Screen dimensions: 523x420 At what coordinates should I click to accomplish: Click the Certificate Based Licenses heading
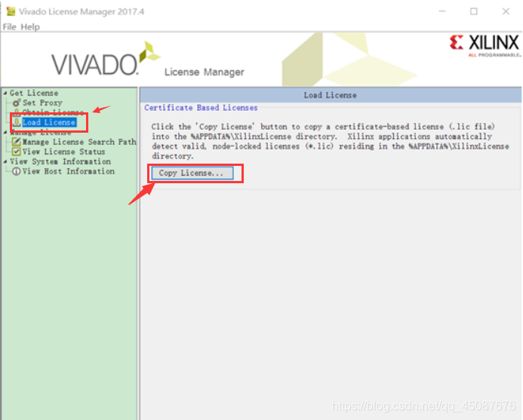click(x=201, y=108)
